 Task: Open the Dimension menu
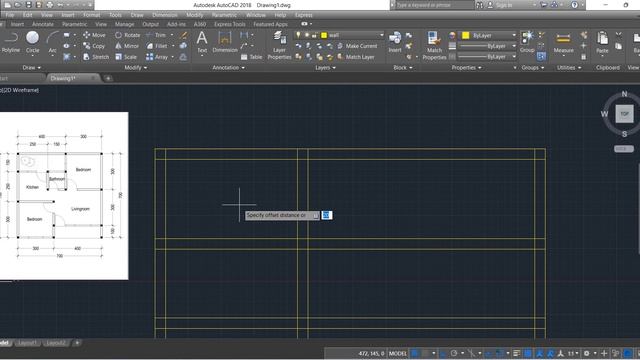[x=164, y=15]
